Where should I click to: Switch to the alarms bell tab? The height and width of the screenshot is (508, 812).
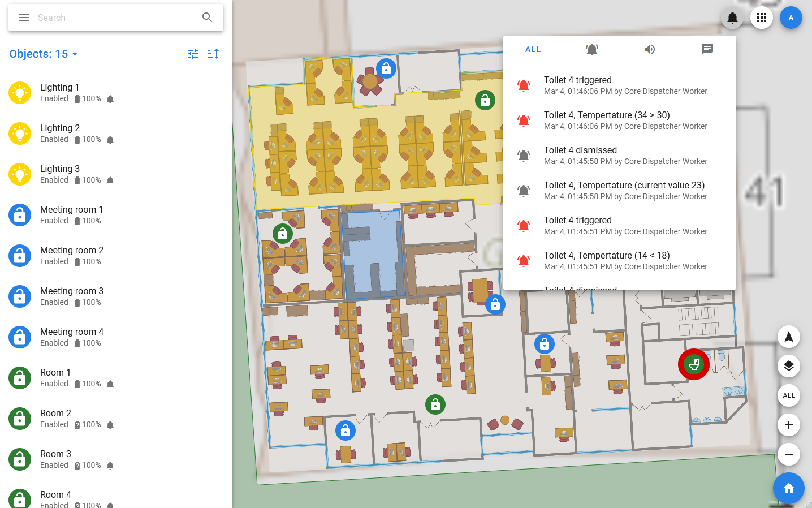(591, 49)
